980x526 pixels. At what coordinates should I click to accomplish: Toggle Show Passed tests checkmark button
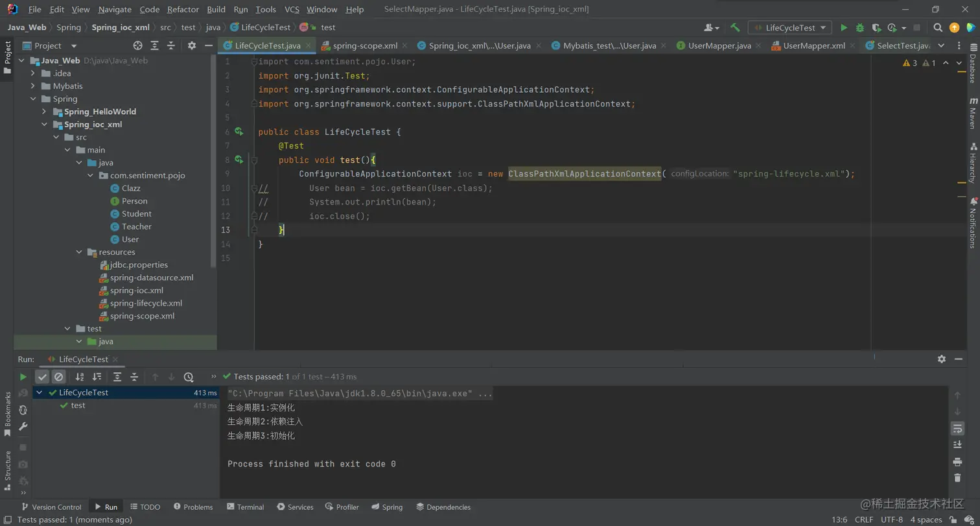(42, 377)
